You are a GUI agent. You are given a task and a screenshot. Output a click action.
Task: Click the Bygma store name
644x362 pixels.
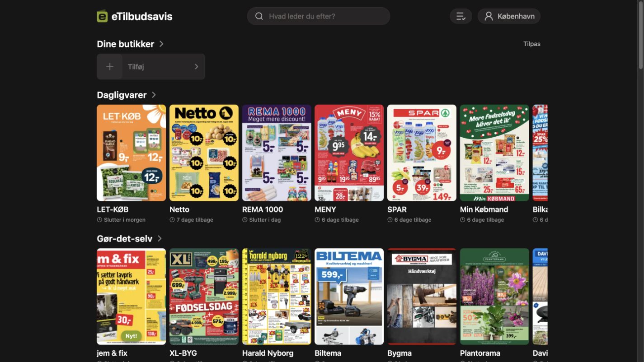(x=400, y=353)
